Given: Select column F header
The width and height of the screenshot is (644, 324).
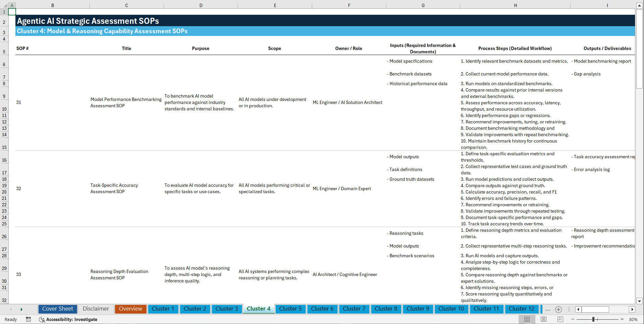Looking at the screenshot, I should click(349, 5).
